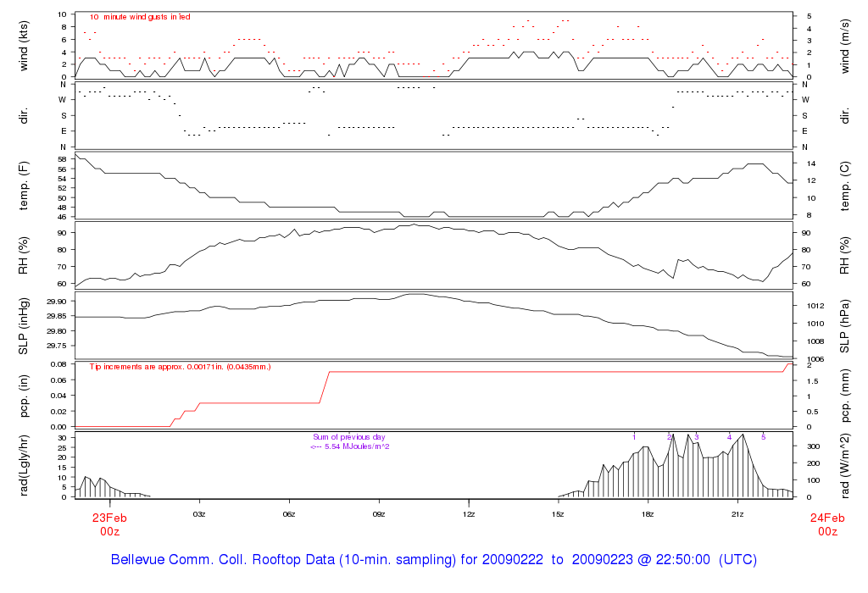The height and width of the screenshot is (593, 868).
Task: Click the '09z' time tick label
Action: pos(379,514)
